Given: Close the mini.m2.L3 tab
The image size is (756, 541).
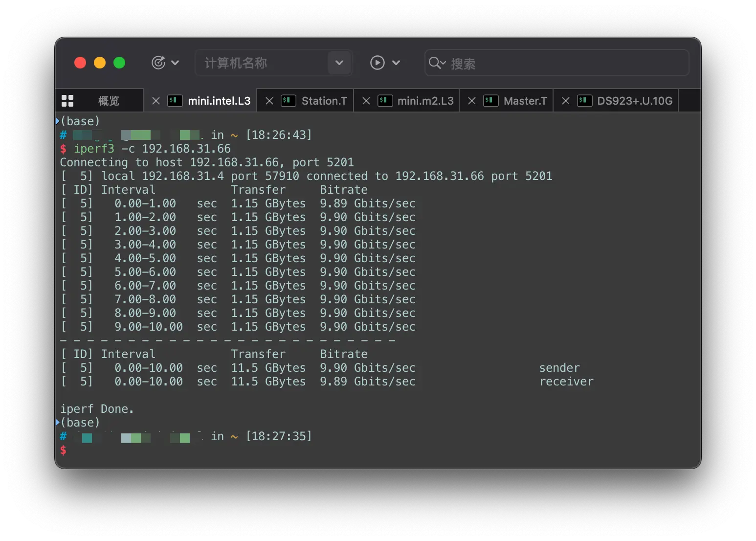Looking at the screenshot, I should pos(366,101).
